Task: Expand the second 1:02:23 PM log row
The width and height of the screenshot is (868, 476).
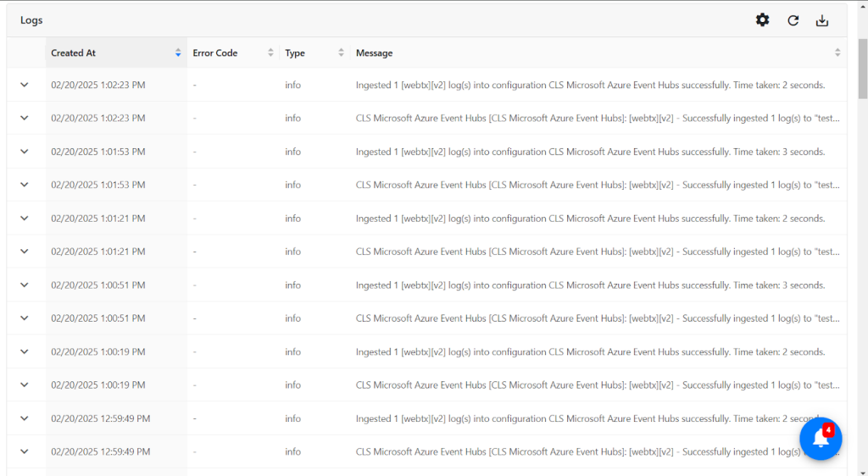Action: click(25, 118)
